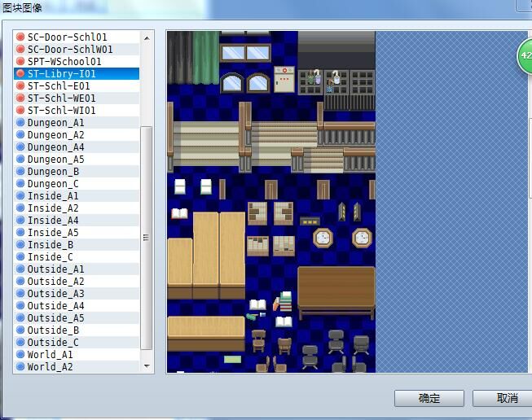Pick the Inside_C tileset
The width and height of the screenshot is (532, 420).
[x=77, y=256]
